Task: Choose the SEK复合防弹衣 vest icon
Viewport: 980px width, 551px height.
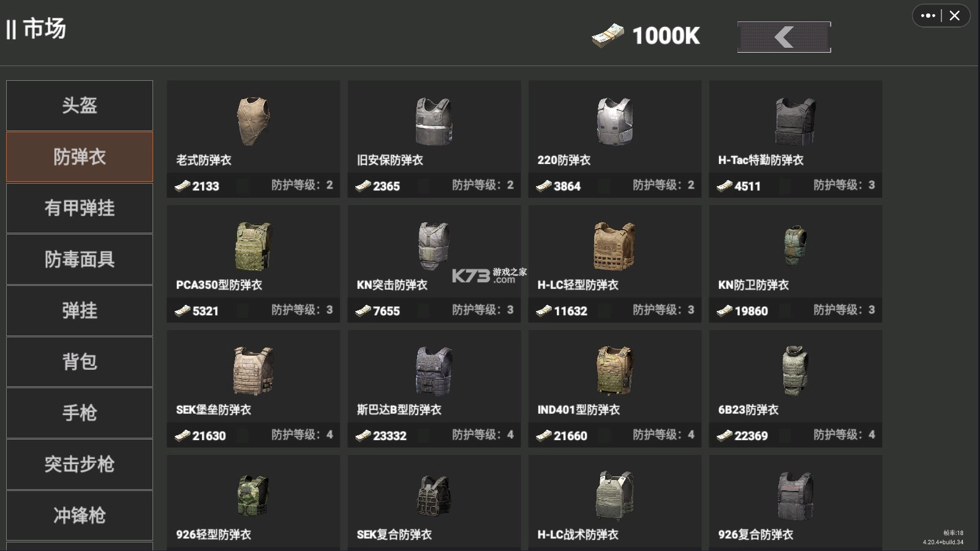Action: [x=434, y=495]
